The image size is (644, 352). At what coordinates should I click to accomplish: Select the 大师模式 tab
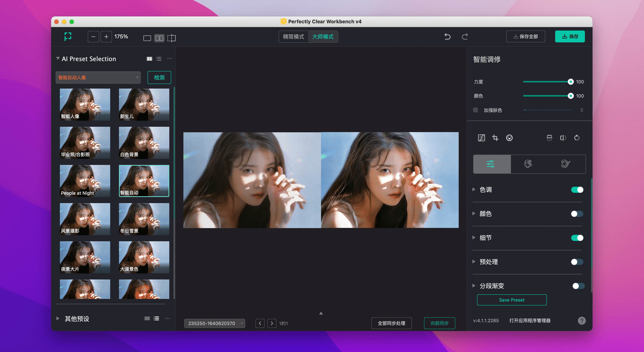click(323, 36)
